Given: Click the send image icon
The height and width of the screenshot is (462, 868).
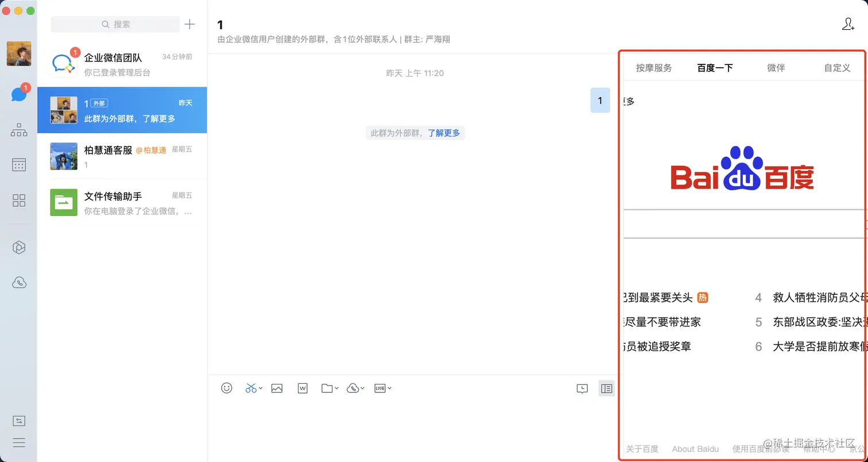Looking at the screenshot, I should coord(277,388).
